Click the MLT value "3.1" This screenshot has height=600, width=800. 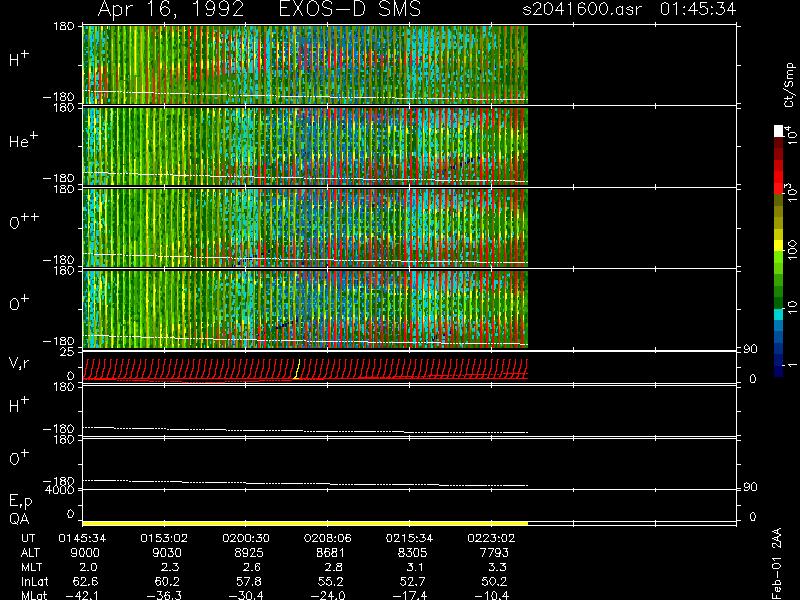[x=416, y=567]
